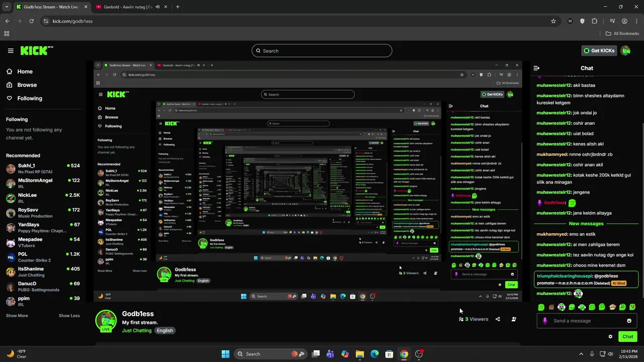Screen dimensions: 644x362
Task: Open the emote picker in message box
Action: [x=629, y=321]
